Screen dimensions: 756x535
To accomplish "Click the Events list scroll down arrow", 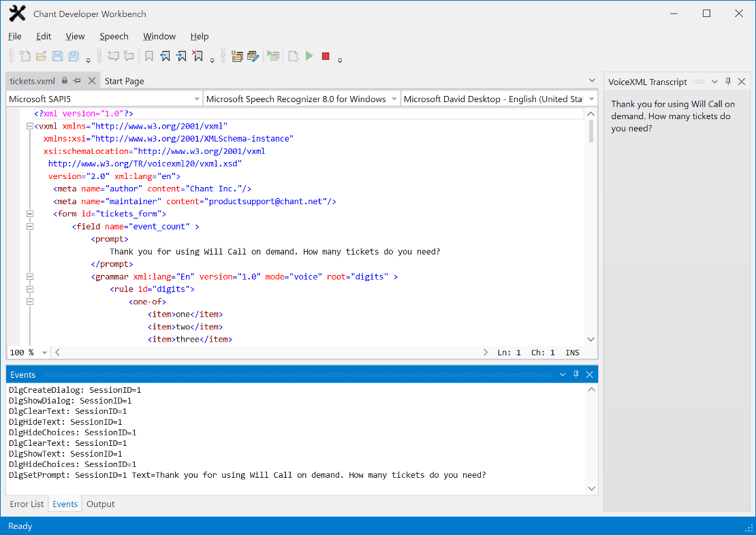I will click(x=592, y=488).
